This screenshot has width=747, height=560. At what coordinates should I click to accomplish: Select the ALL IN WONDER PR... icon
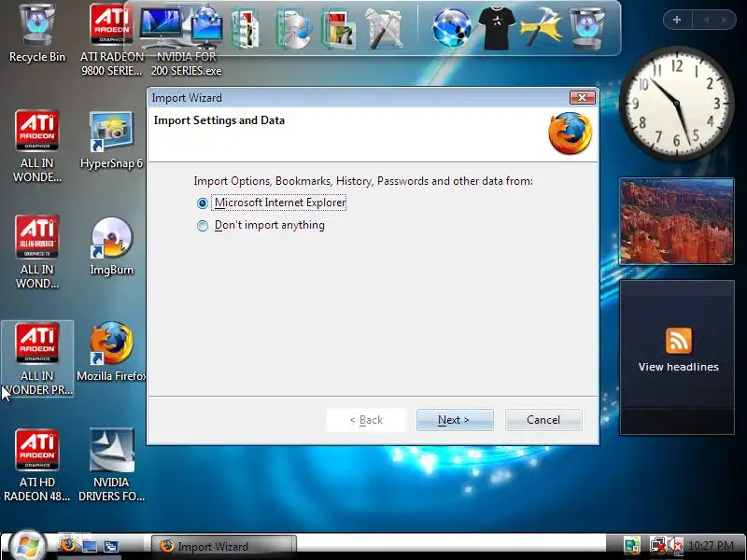pyautogui.click(x=37, y=359)
